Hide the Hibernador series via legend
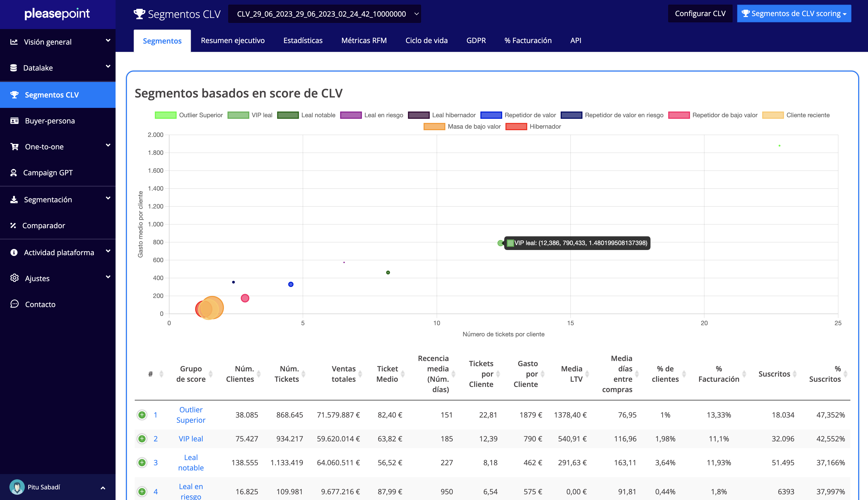The image size is (868, 500). [533, 126]
